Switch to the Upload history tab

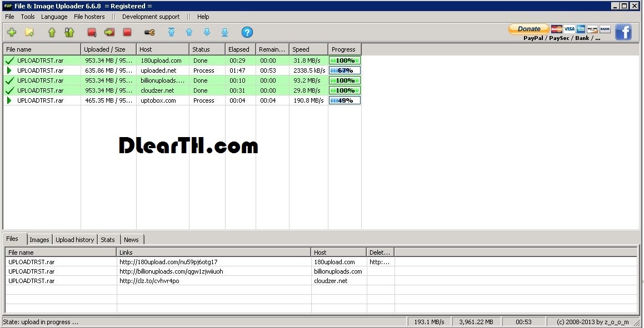pyautogui.click(x=74, y=240)
